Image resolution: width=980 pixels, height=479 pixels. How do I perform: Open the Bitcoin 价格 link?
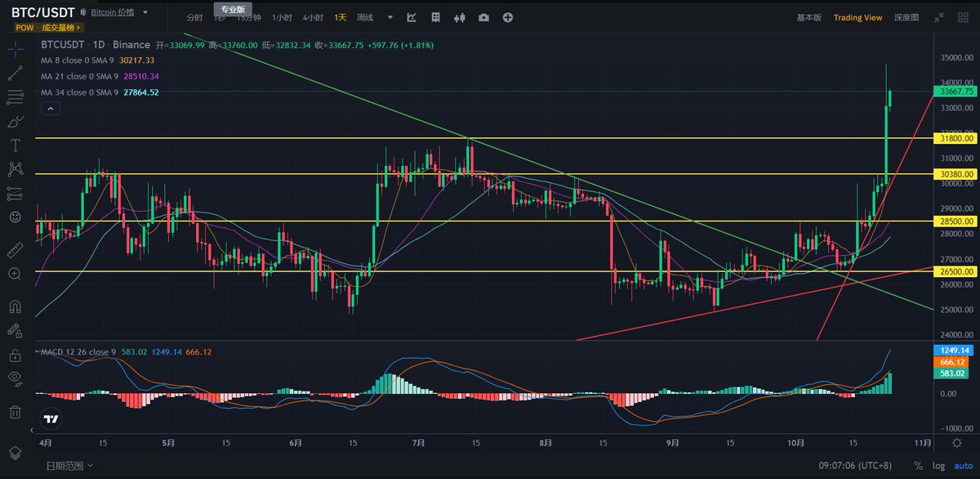point(114,13)
